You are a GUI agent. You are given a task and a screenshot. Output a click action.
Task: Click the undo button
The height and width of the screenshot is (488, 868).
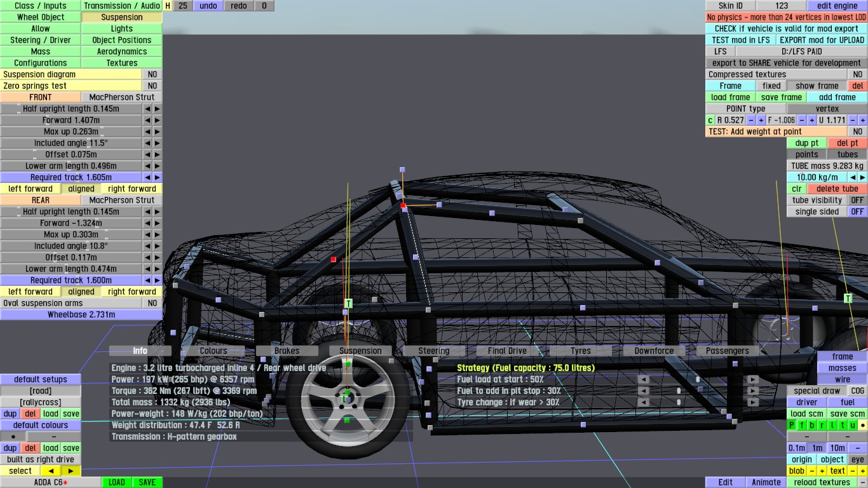pos(208,6)
